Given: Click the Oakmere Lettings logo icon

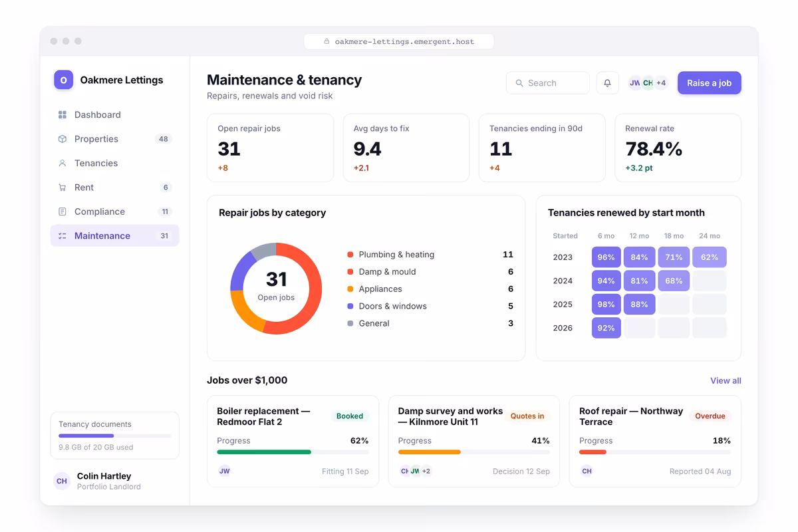Looking at the screenshot, I should click(63, 80).
